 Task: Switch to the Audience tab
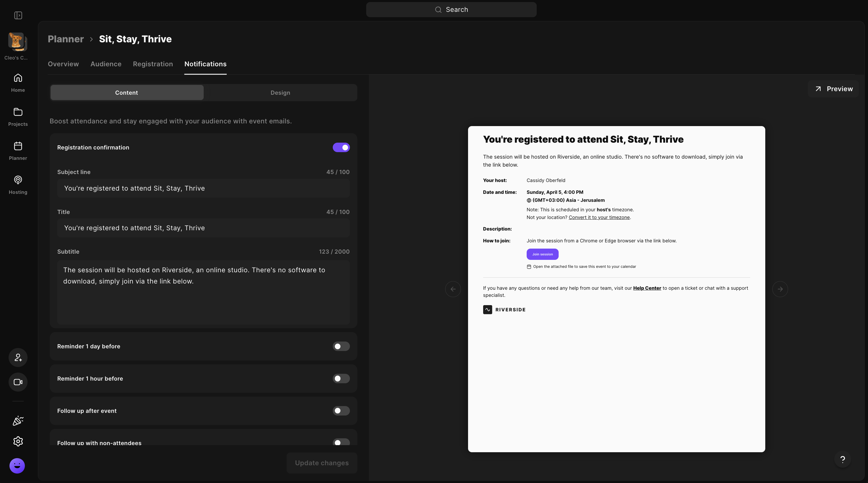pyautogui.click(x=106, y=64)
